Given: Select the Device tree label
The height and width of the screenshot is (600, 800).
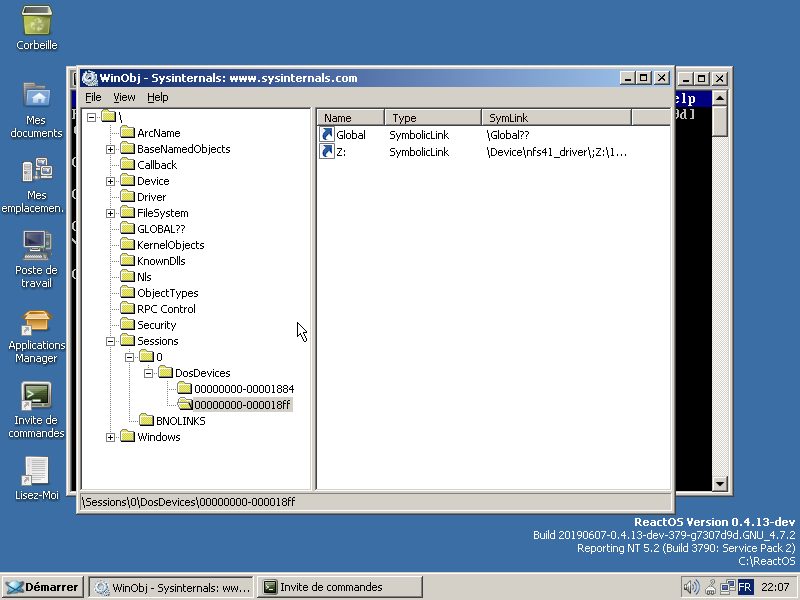Looking at the screenshot, I should 153,181.
